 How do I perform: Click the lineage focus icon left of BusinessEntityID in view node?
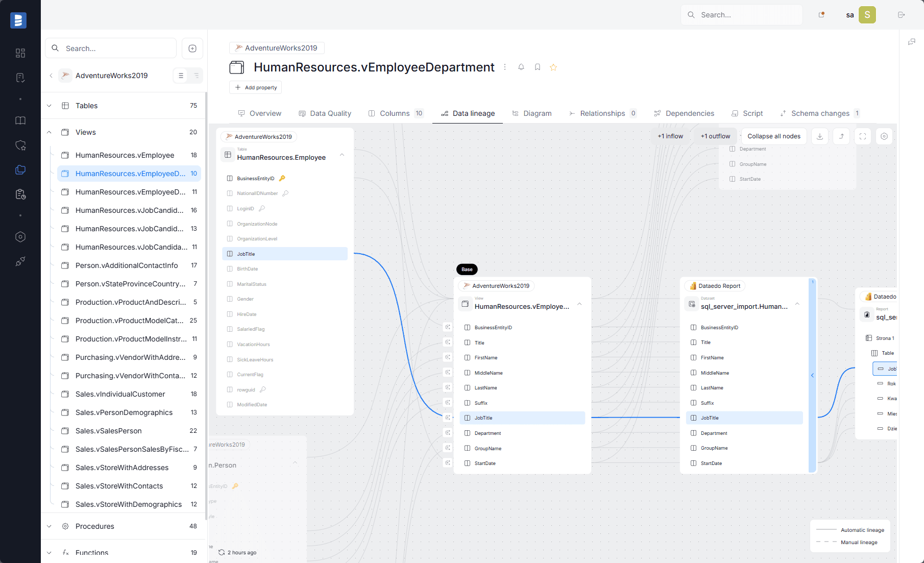[448, 327]
